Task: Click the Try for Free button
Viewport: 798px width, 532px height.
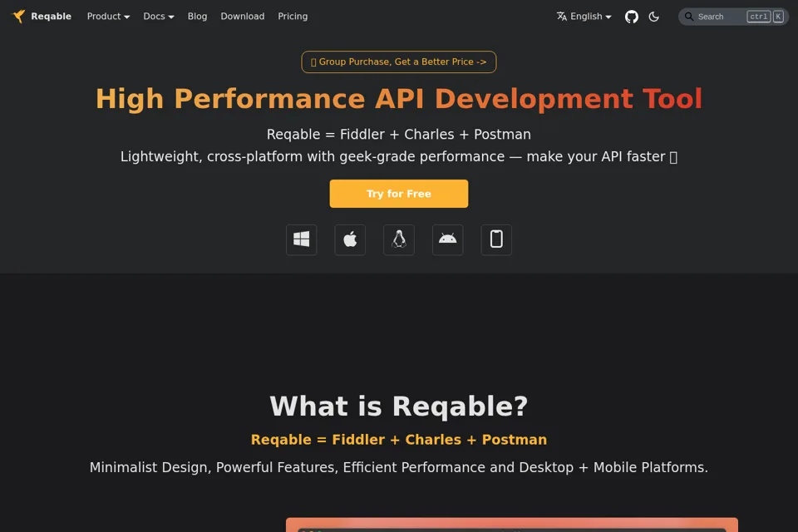Action: click(x=398, y=194)
